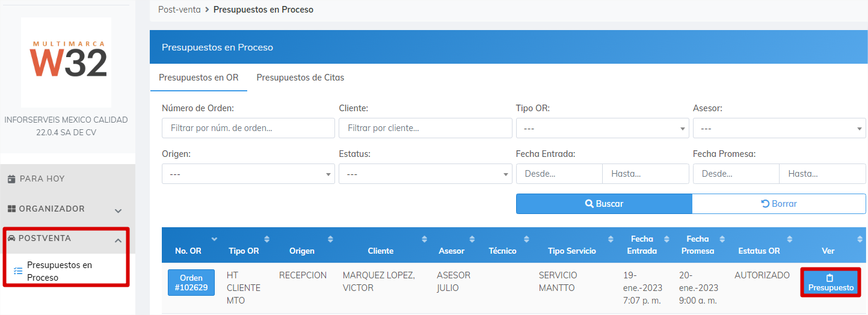This screenshot has height=315, width=868.
Task: Sort table by the Cliente column arrows
Action: click(426, 239)
